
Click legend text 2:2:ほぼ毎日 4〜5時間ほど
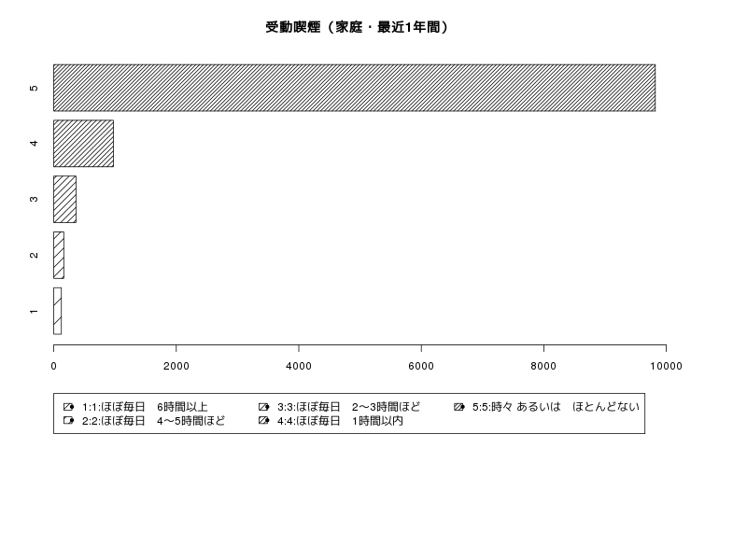coord(153,421)
